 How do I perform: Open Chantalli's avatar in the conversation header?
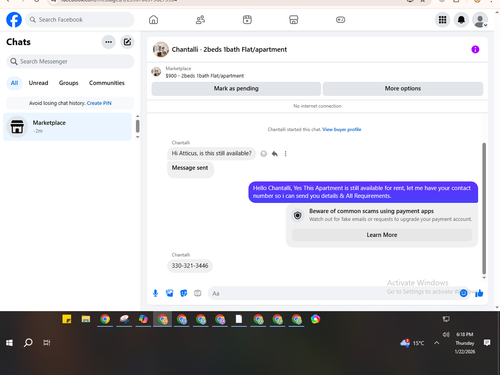click(161, 49)
